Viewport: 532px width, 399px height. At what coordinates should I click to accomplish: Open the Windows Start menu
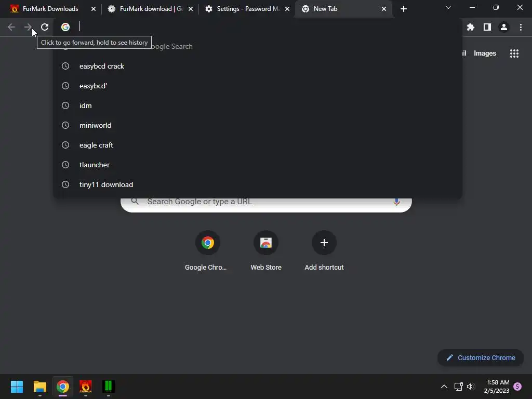point(17,387)
